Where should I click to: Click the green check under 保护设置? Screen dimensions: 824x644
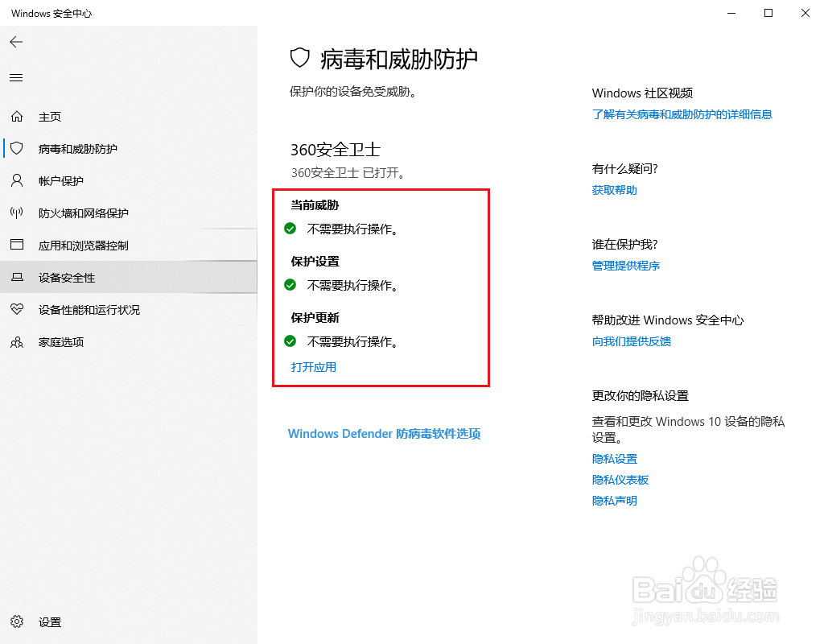point(290,285)
